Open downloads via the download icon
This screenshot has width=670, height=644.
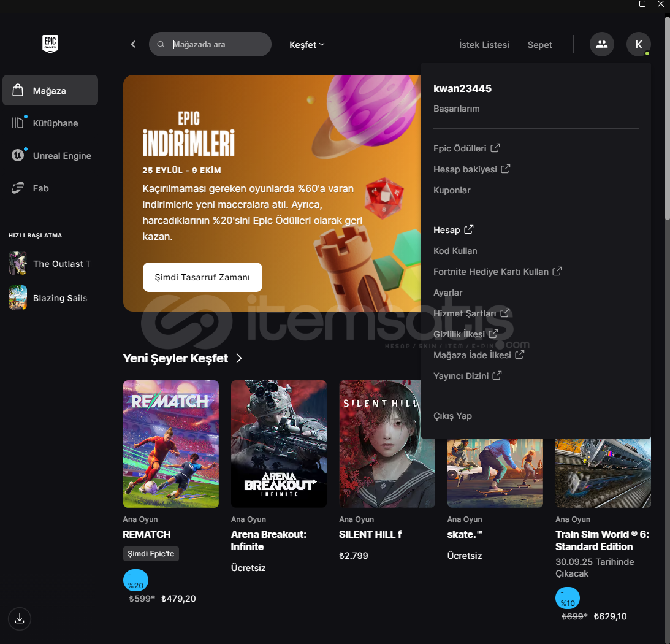pyautogui.click(x=20, y=619)
